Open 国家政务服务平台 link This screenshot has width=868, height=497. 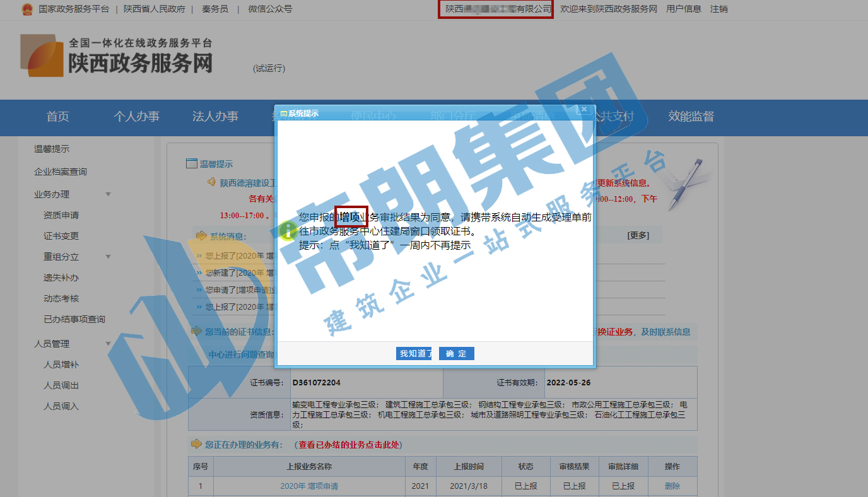(x=74, y=9)
